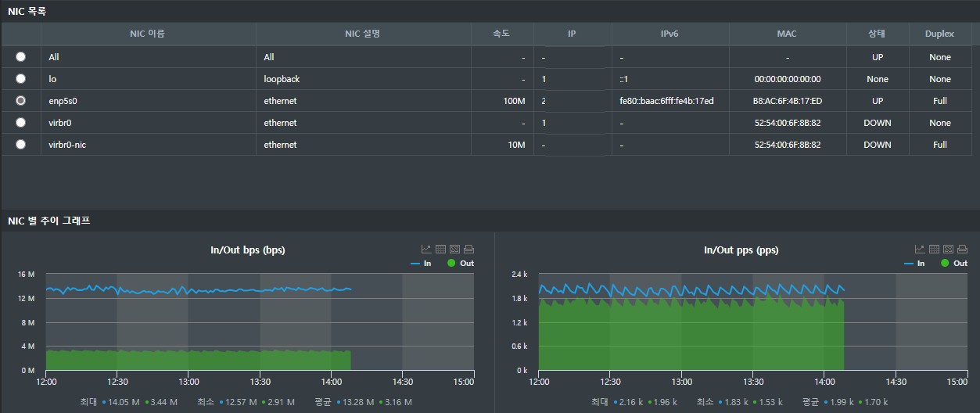Show data table for In/Out pps graph

click(934, 249)
